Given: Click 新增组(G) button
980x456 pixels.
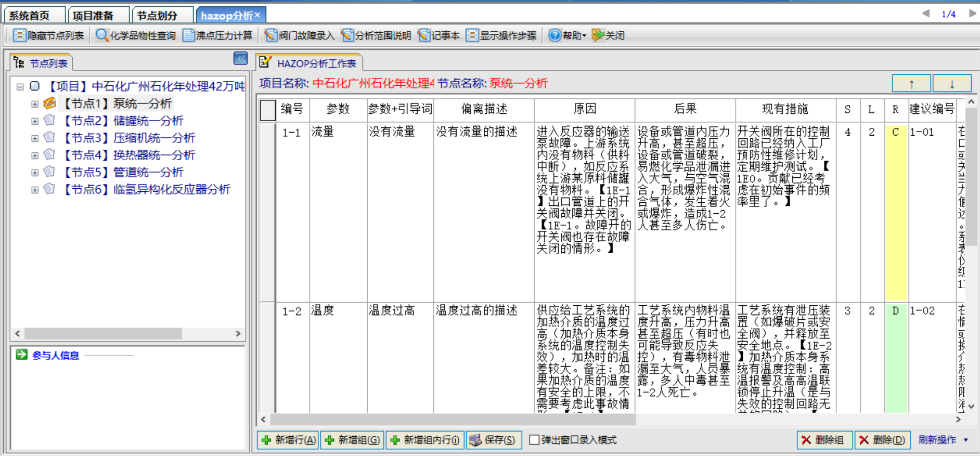Looking at the screenshot, I should click(352, 440).
